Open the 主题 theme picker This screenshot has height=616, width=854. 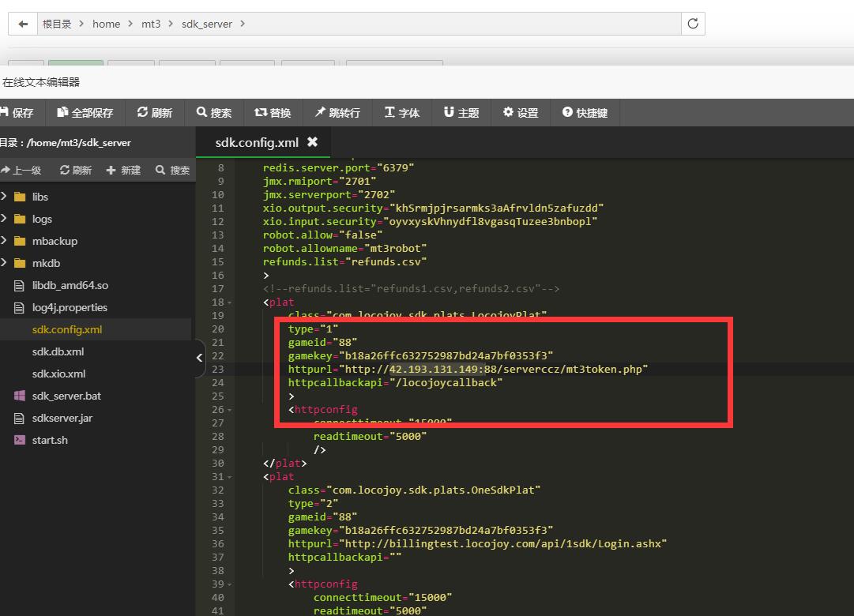point(461,113)
